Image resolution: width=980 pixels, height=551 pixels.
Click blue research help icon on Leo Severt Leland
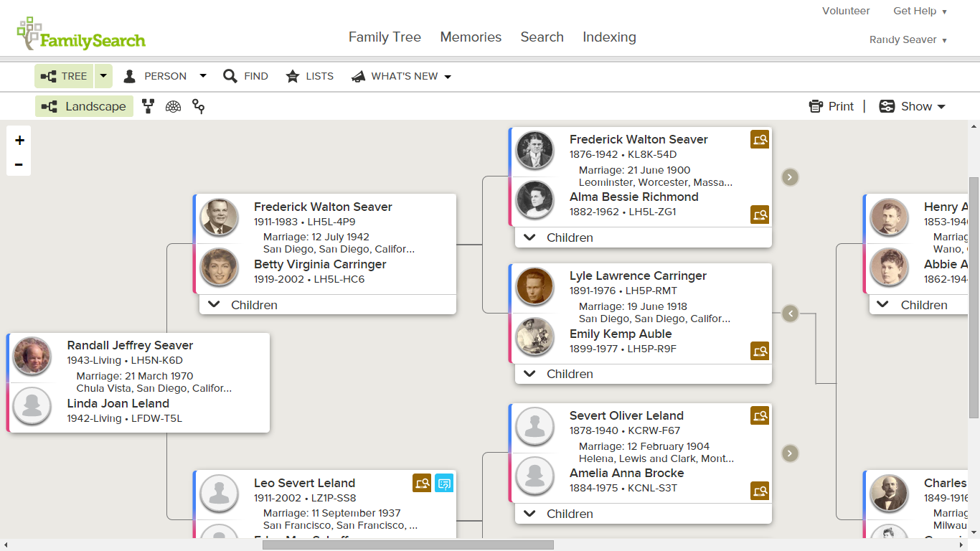click(445, 483)
